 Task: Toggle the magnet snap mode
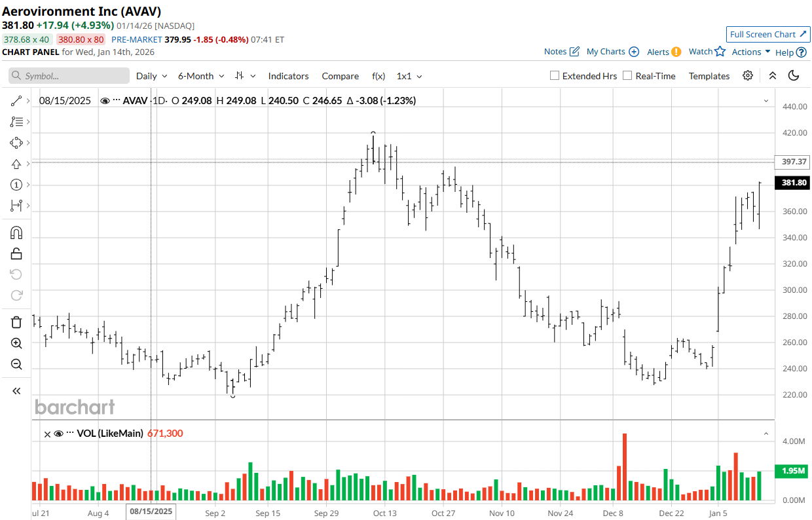coord(16,232)
